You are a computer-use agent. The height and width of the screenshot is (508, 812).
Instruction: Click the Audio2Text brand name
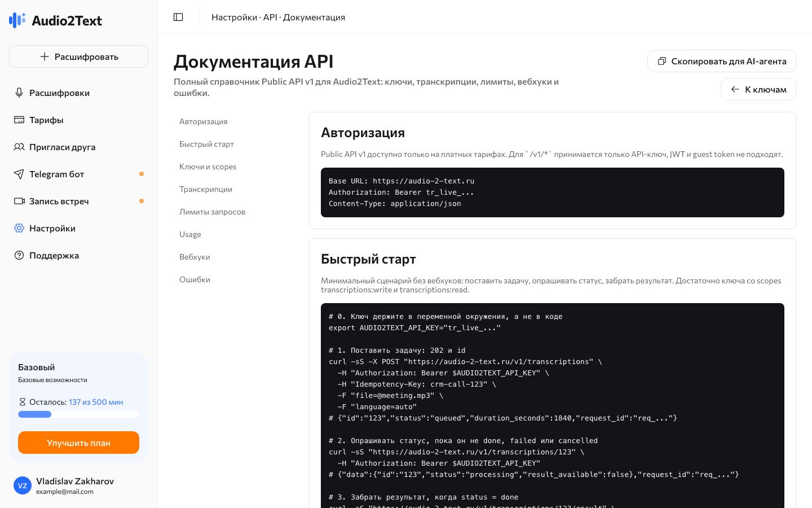pyautogui.click(x=67, y=21)
